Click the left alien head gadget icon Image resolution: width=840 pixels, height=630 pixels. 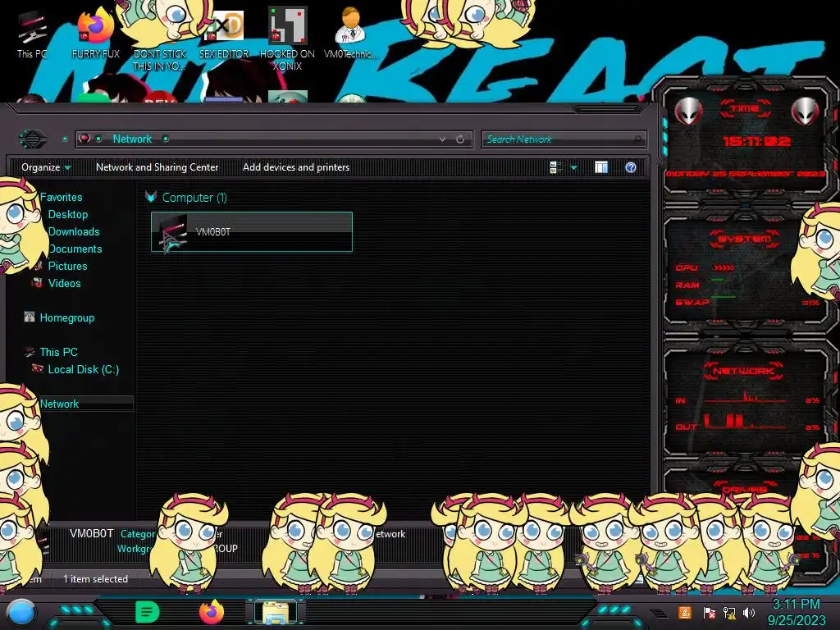689,111
